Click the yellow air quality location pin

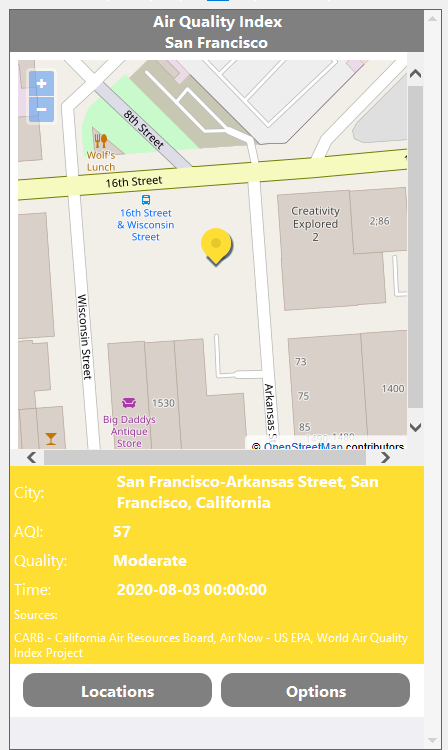216,246
